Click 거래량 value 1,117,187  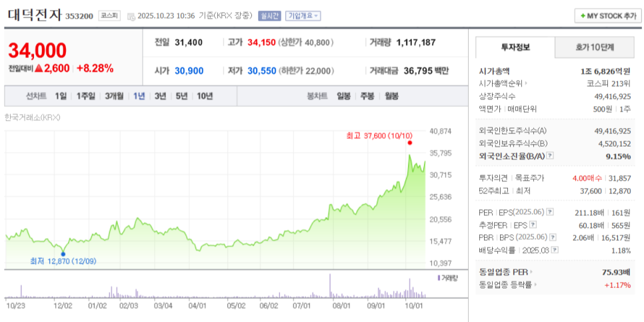tap(415, 42)
